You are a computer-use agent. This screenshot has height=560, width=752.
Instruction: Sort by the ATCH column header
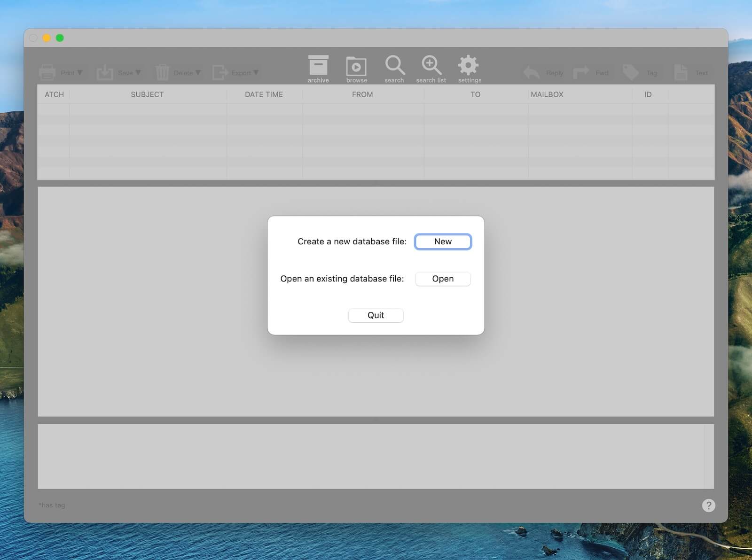click(54, 94)
